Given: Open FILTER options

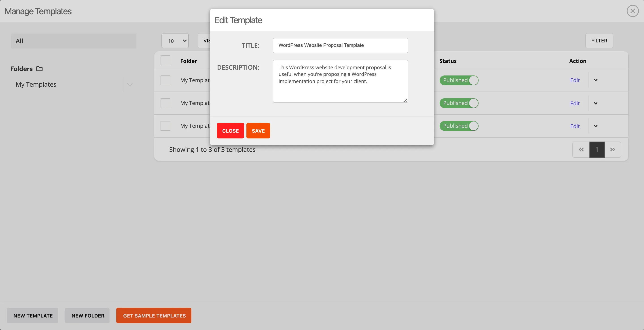Looking at the screenshot, I should click(599, 41).
